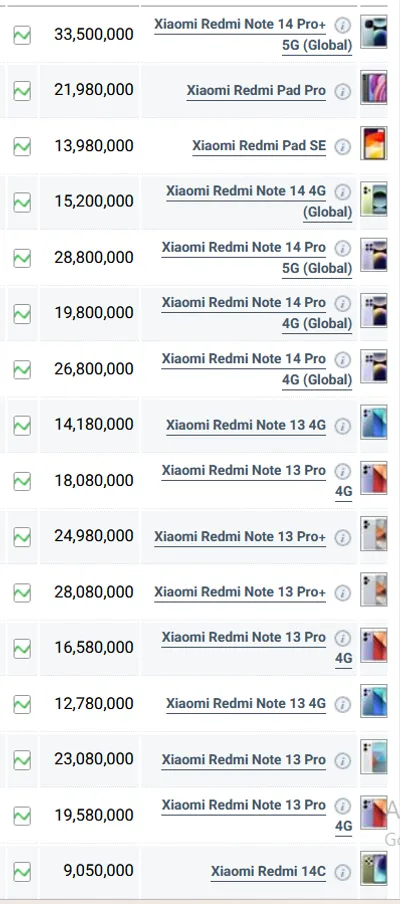Image resolution: width=400 pixels, height=904 pixels.
Task: Click info icon next to Redmi Note 14 4G
Action: pos(342,191)
